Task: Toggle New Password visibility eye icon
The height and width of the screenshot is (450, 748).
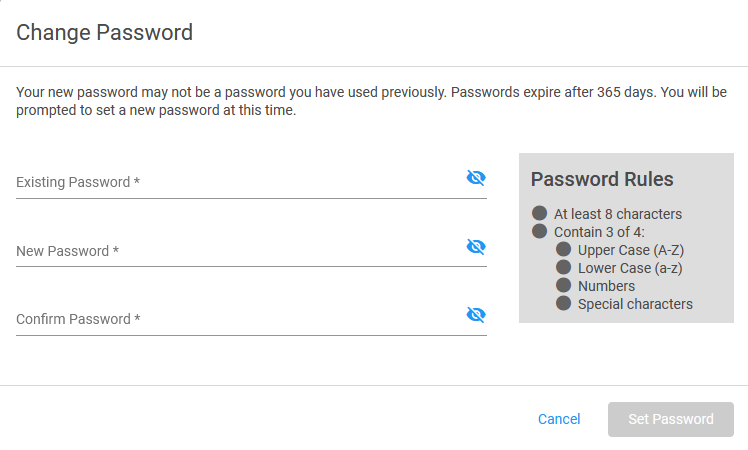Action: click(476, 247)
